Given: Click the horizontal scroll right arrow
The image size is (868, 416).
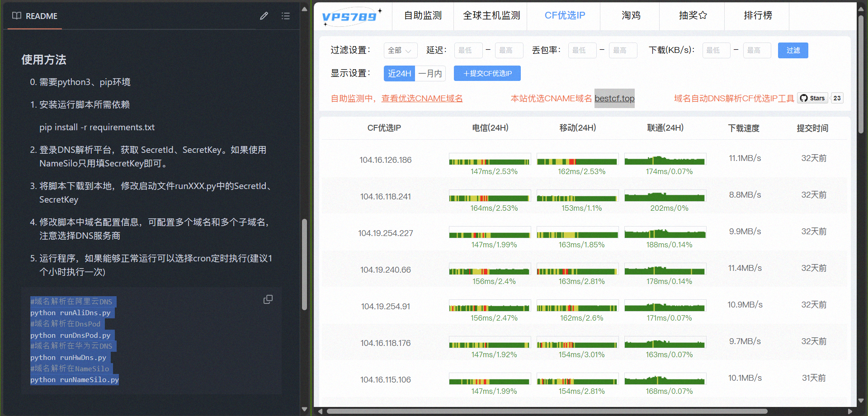Looking at the screenshot, I should point(850,411).
